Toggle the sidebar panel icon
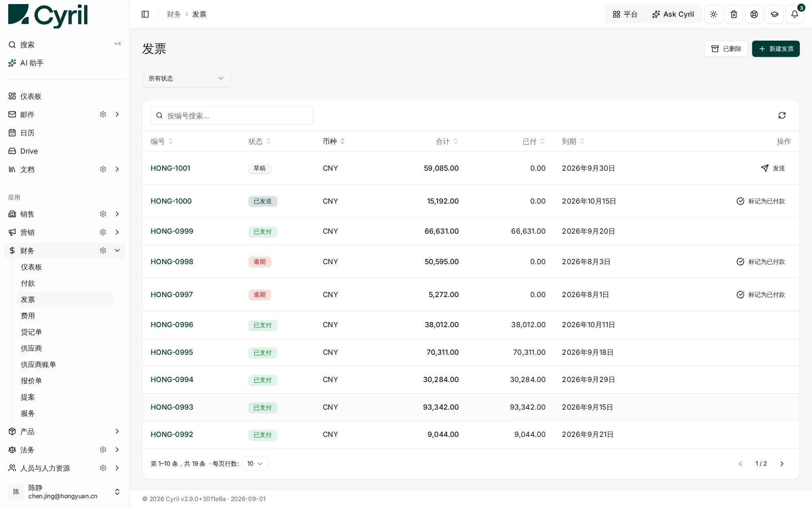The image size is (812, 508). [x=145, y=14]
